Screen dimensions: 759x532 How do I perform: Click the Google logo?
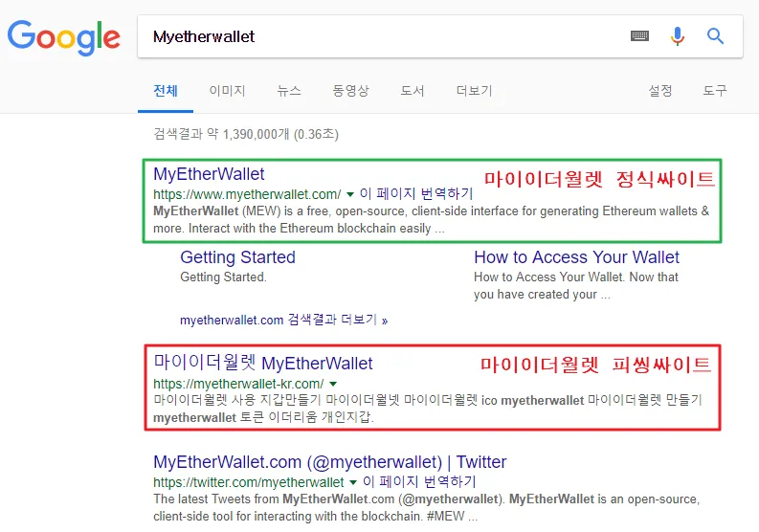pos(64,37)
